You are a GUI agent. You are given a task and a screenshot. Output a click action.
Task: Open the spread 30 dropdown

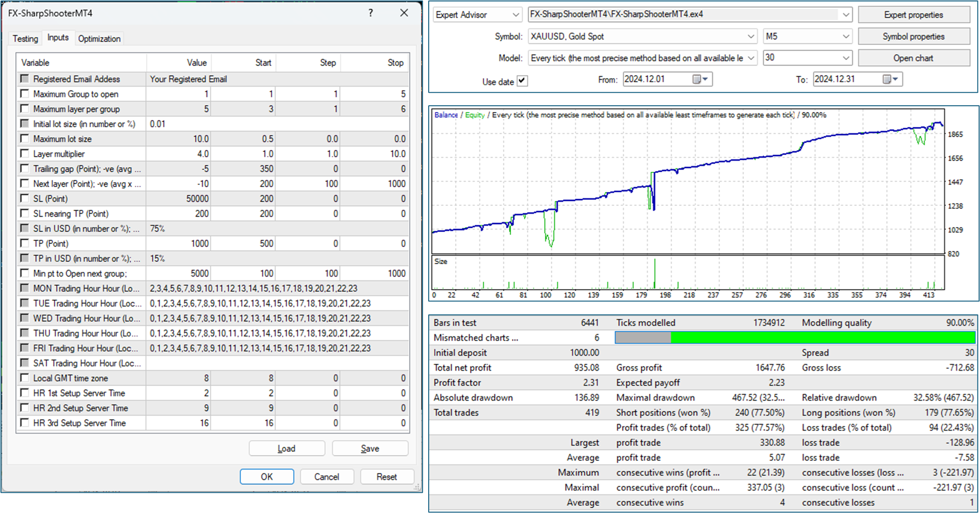point(845,58)
